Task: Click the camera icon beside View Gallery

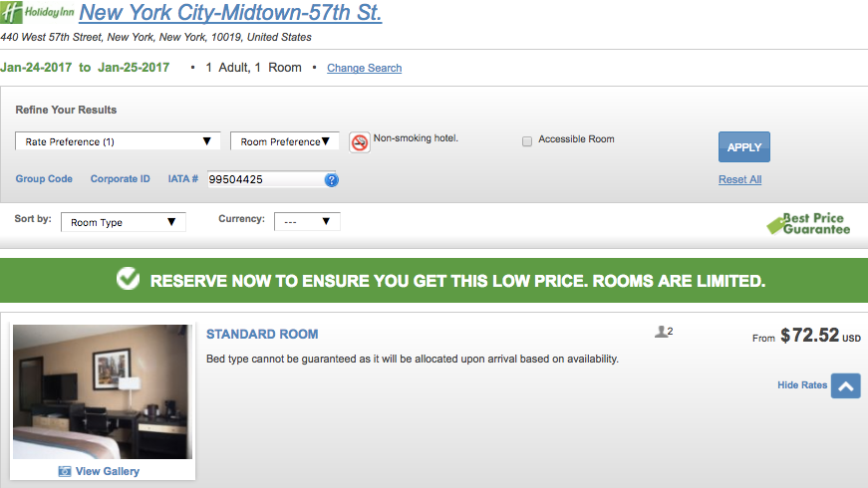Action: (x=65, y=471)
